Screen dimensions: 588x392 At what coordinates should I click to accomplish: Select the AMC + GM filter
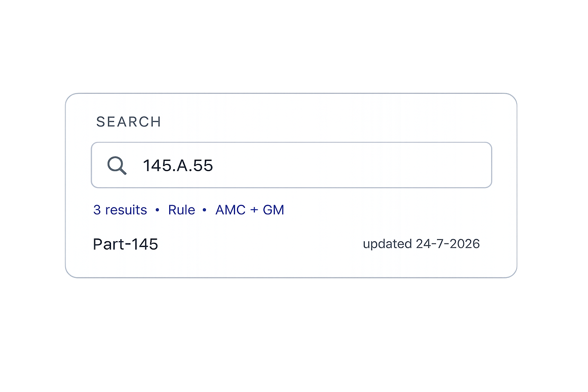tap(250, 210)
